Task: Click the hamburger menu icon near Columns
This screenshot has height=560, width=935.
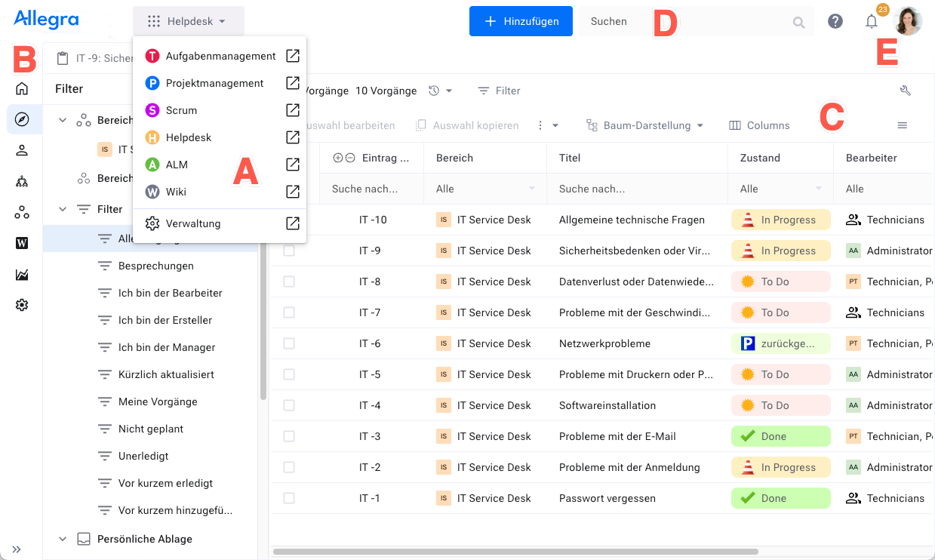Action: click(x=902, y=125)
